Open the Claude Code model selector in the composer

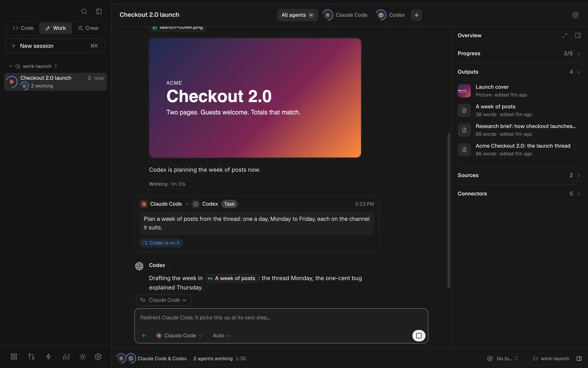pyautogui.click(x=179, y=336)
